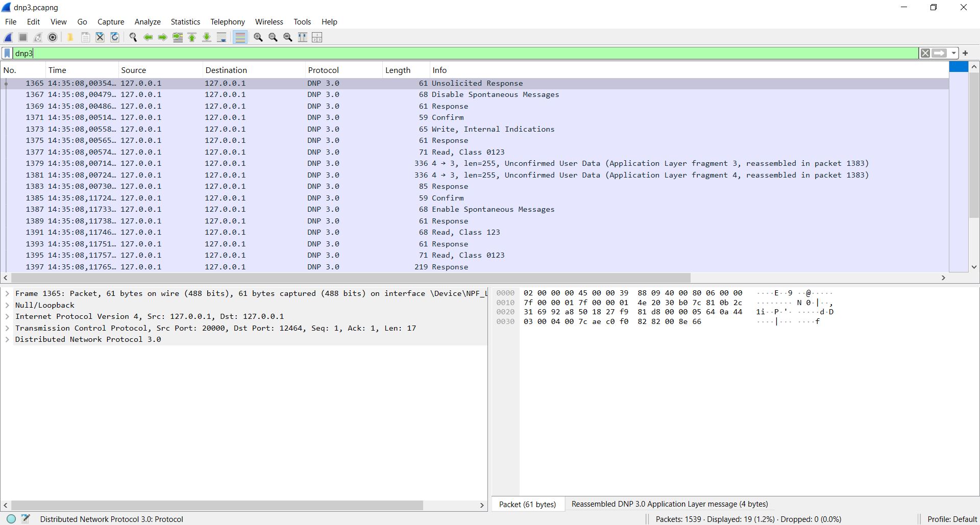The image size is (980, 525).
Task: Open the Statistics menu
Action: tap(185, 21)
